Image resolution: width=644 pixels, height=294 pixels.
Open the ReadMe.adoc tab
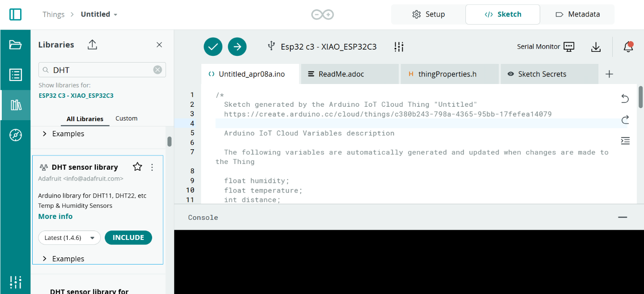tap(350, 74)
